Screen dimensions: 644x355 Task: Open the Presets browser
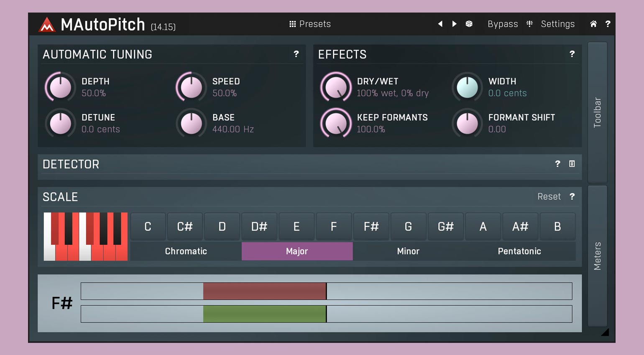[310, 24]
